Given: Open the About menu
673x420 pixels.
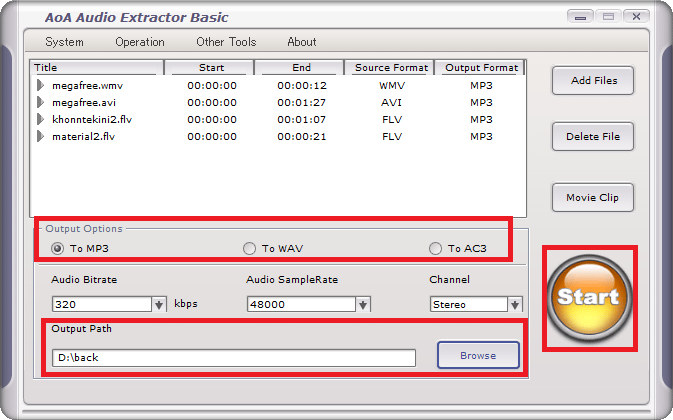Looking at the screenshot, I should (302, 42).
